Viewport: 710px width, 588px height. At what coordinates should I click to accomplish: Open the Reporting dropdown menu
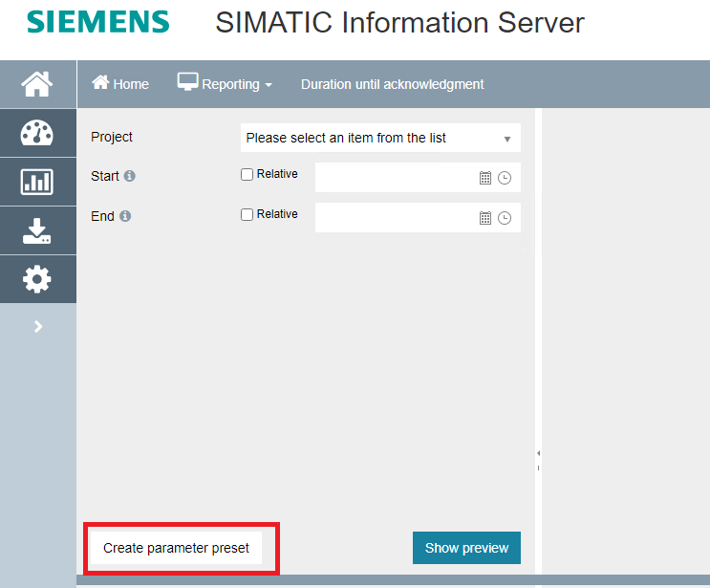[x=225, y=83]
